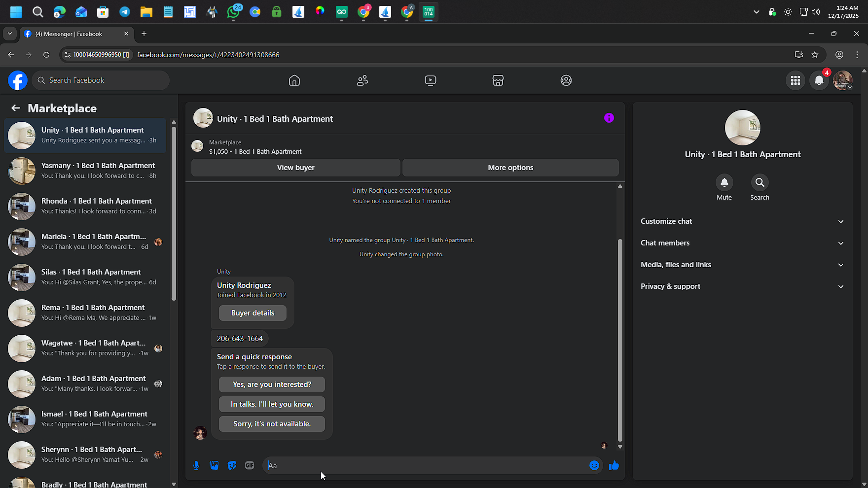
Task: Click the Facebook logo icon
Action: click(x=18, y=80)
